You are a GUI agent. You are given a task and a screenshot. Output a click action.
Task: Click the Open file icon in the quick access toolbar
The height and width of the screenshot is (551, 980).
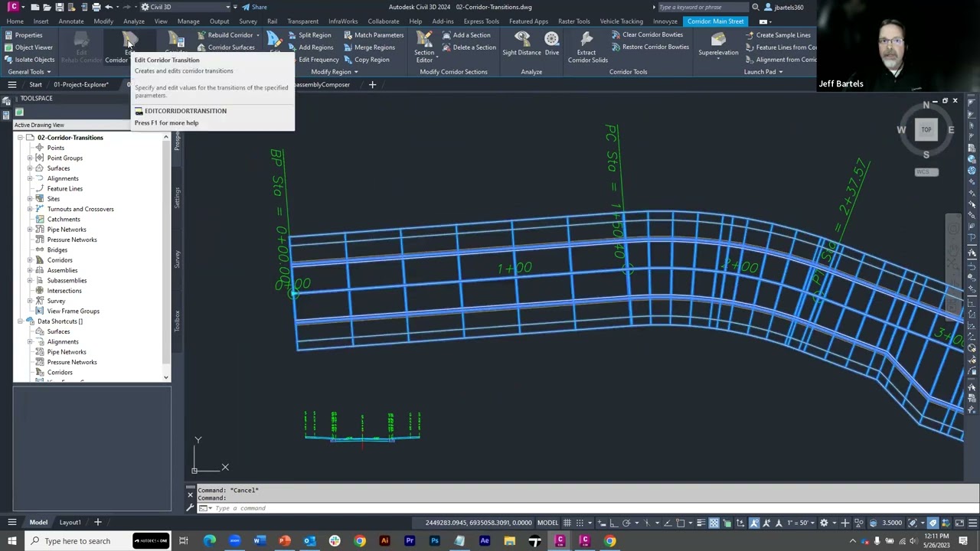[x=47, y=7]
